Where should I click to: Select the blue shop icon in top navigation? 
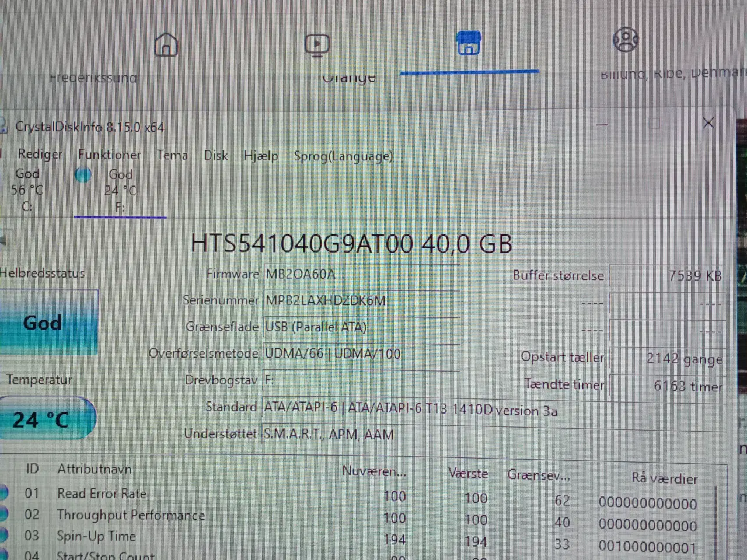pos(469,43)
